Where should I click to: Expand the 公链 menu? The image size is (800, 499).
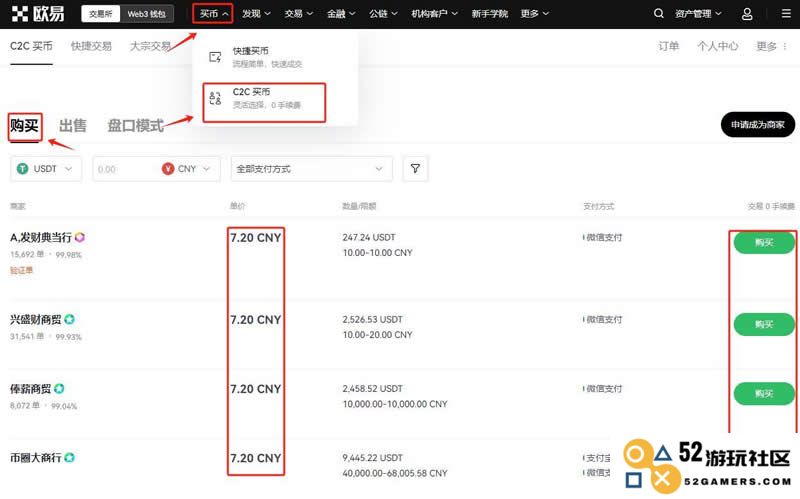pyautogui.click(x=383, y=14)
